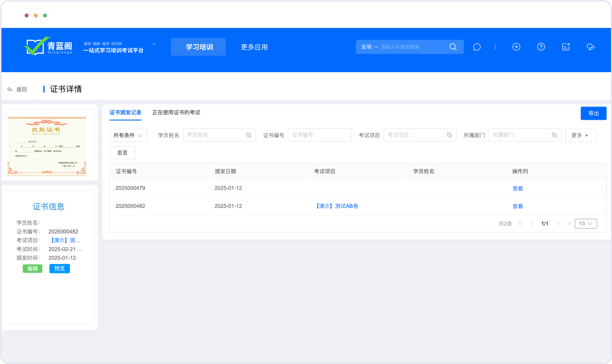Open picker icon in 学员姓名 field
This screenshot has width=612, height=364.
[249, 135]
